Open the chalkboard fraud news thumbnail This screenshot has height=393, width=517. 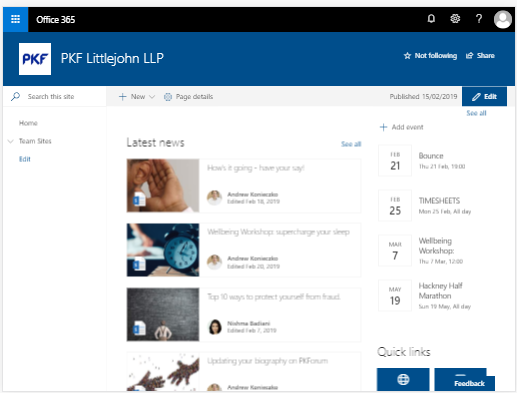[x=163, y=314]
